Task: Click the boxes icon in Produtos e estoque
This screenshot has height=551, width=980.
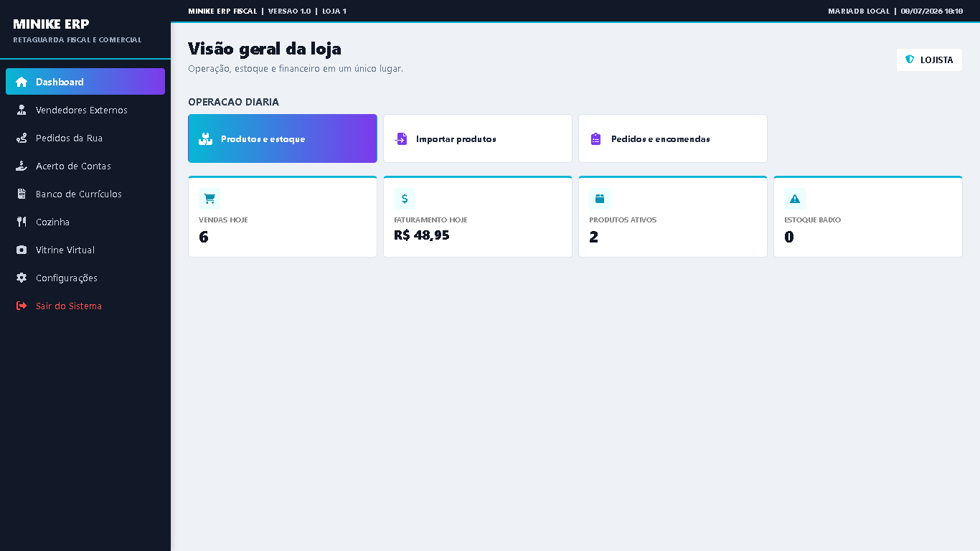Action: click(206, 139)
